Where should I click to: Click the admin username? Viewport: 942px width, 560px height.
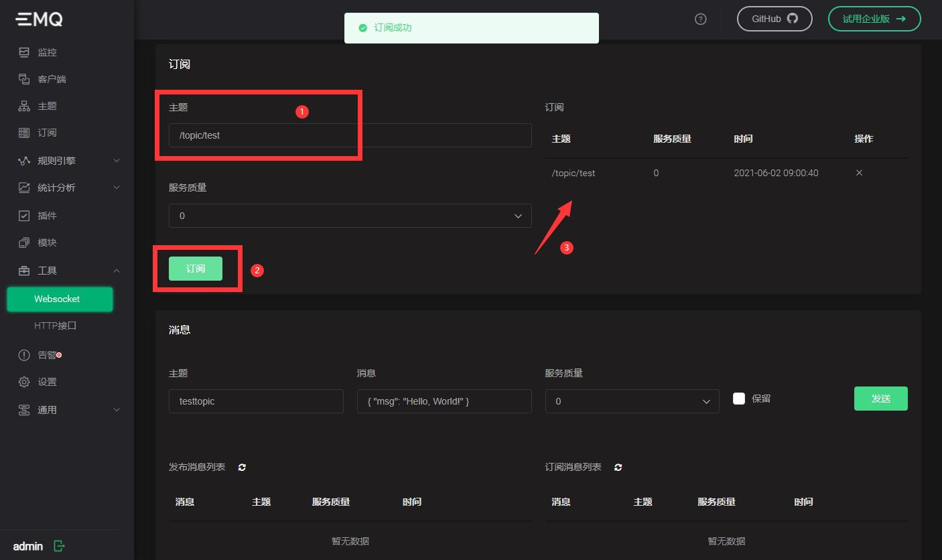[28, 546]
